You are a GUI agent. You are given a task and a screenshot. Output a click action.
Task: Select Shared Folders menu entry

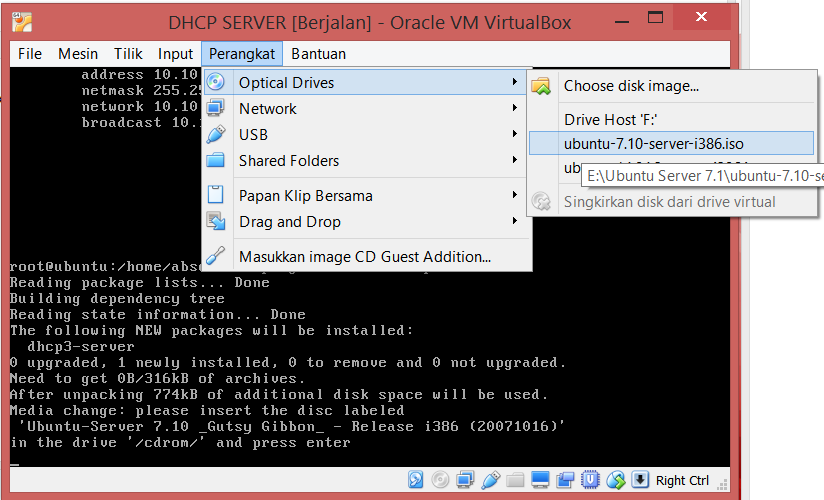365,160
